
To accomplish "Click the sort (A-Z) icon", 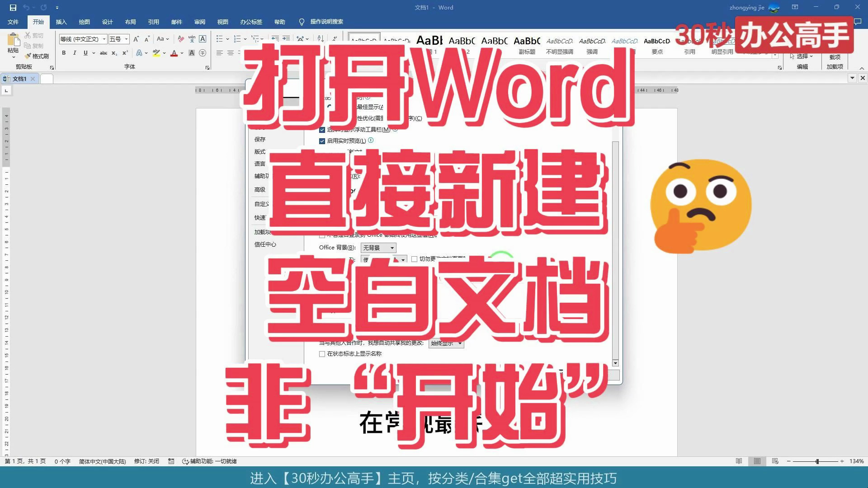I will 321,39.
